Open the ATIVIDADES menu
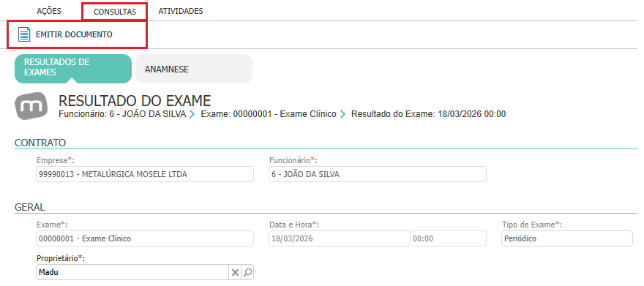 pyautogui.click(x=181, y=11)
